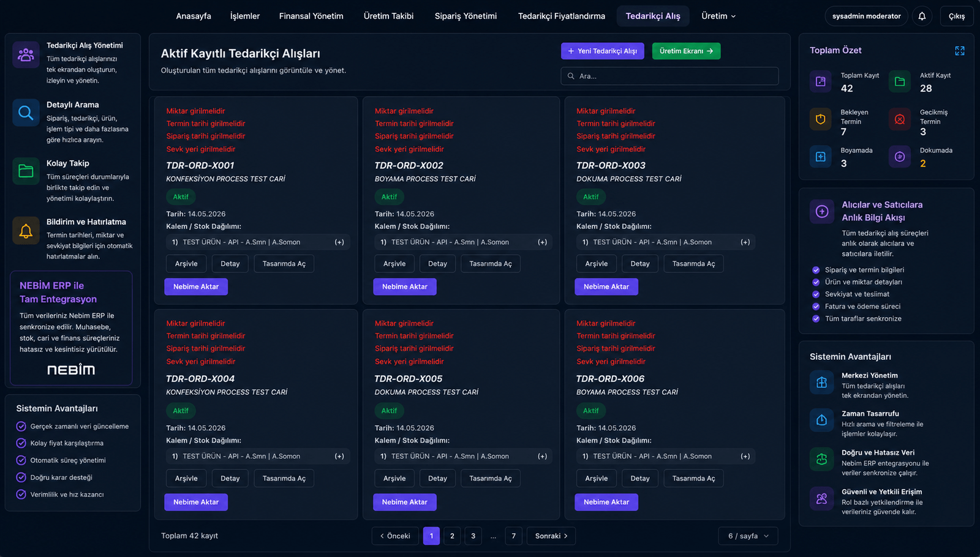The image size is (980, 557).
Task: Click the Ara search input field
Action: pyautogui.click(x=669, y=76)
